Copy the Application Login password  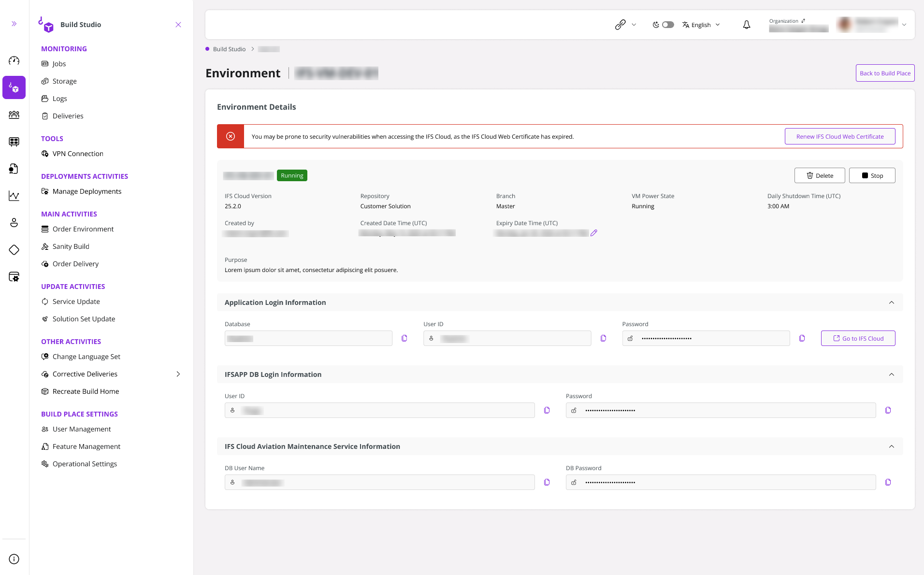(802, 338)
